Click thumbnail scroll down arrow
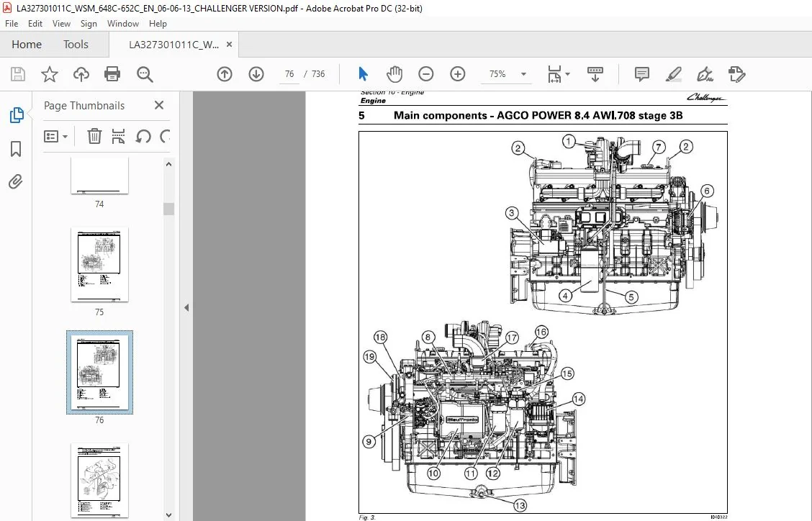The width and height of the screenshot is (812, 521). [168, 515]
